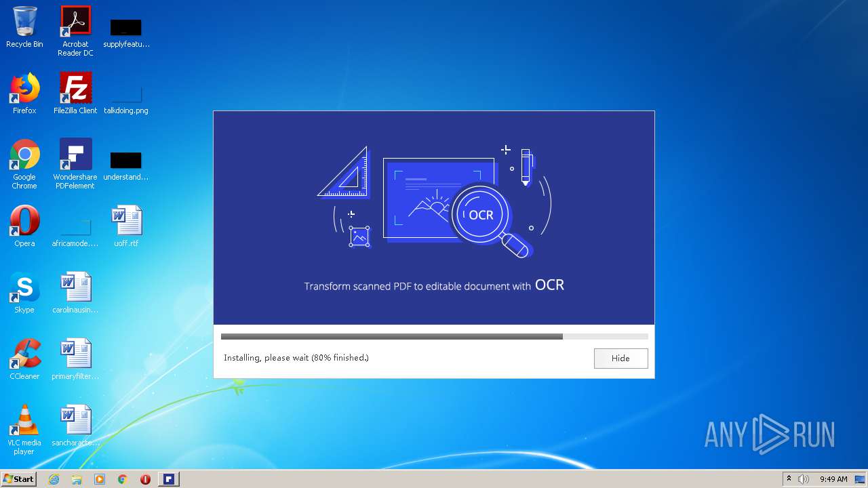Image resolution: width=868 pixels, height=488 pixels.
Task: Open Windows Explorer from the taskbar
Action: click(77, 479)
